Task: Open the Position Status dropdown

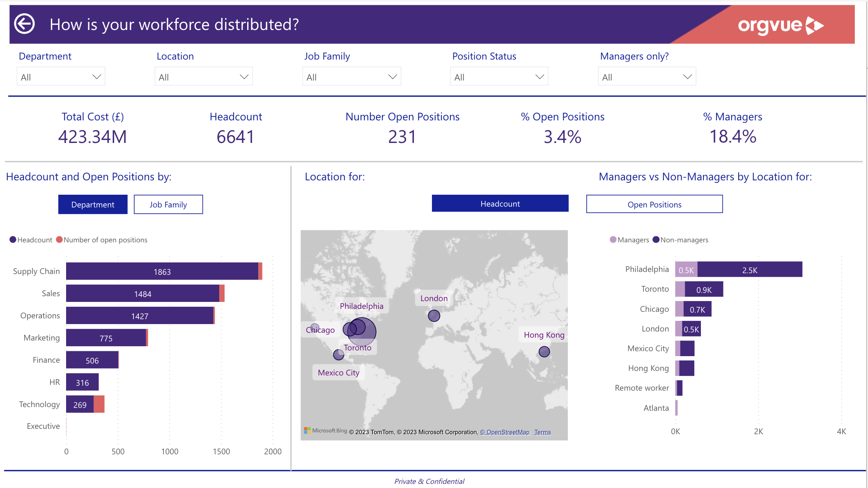Action: click(x=498, y=77)
